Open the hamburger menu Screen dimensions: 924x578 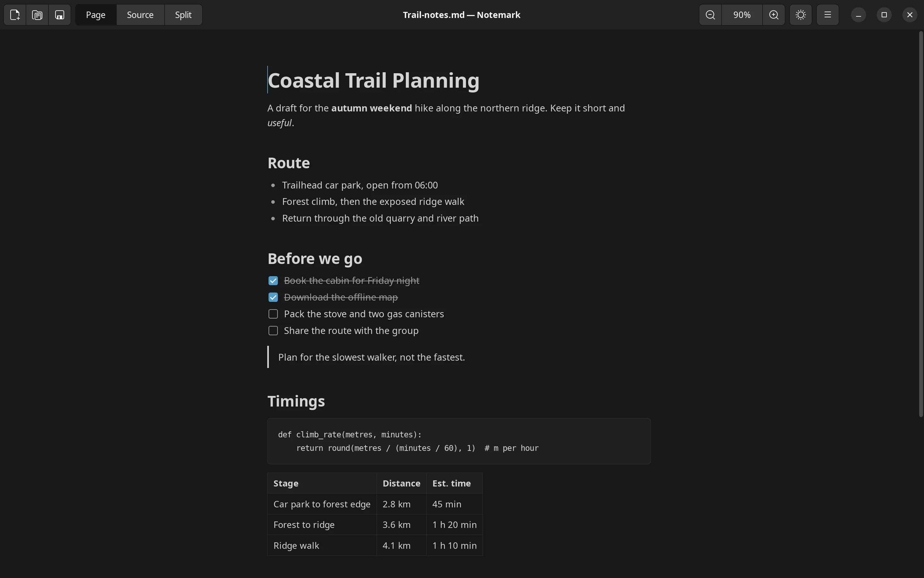(827, 15)
